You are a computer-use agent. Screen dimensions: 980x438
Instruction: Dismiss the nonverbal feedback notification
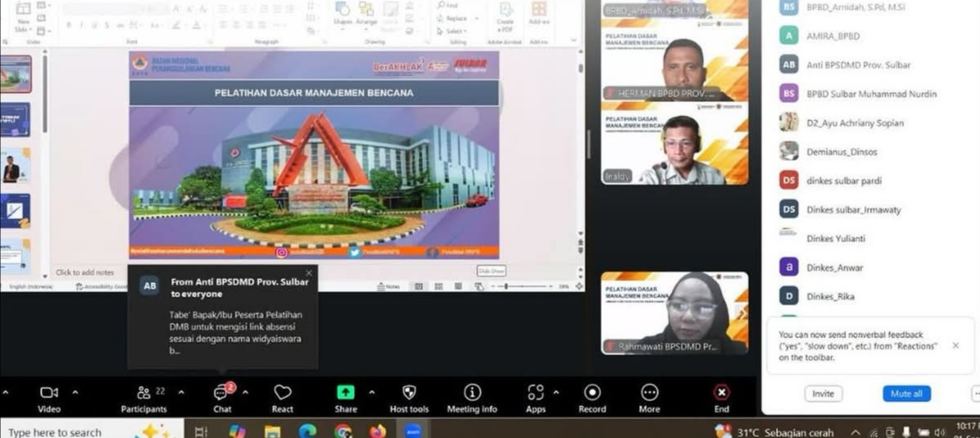point(955,346)
